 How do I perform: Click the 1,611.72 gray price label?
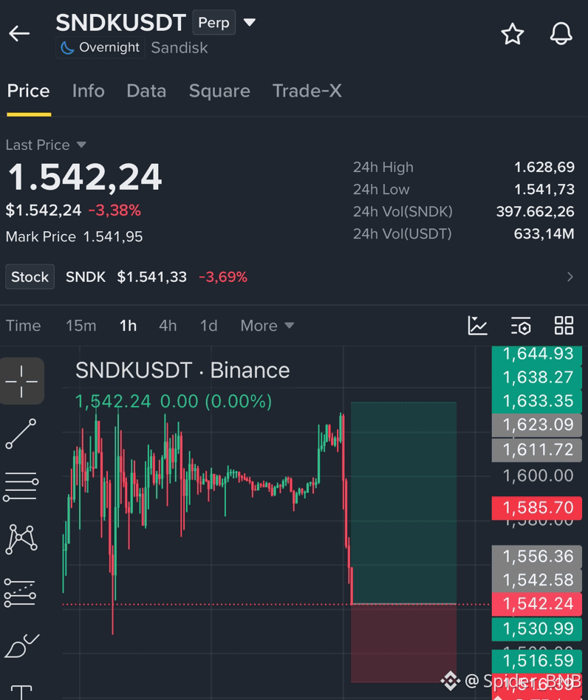point(536,450)
